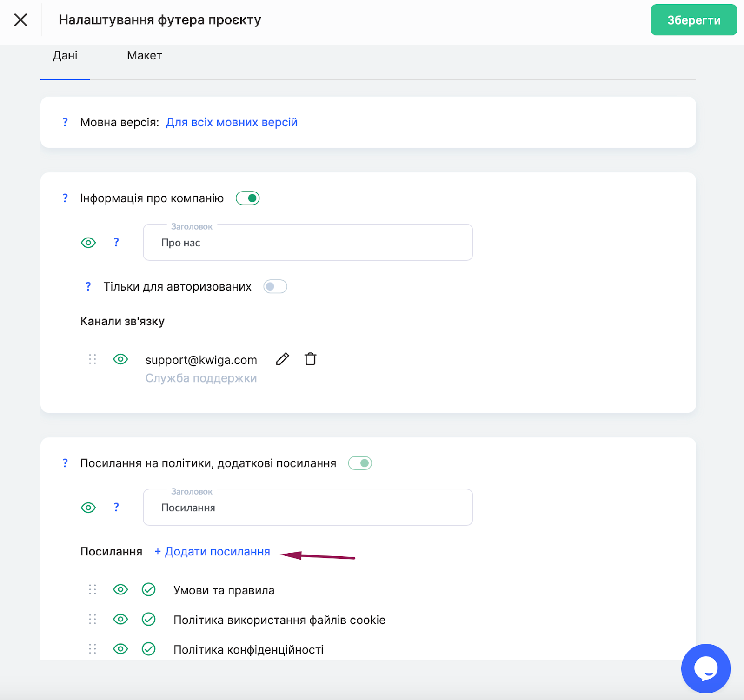
Task: Switch to the Макет tab
Action: tap(144, 56)
